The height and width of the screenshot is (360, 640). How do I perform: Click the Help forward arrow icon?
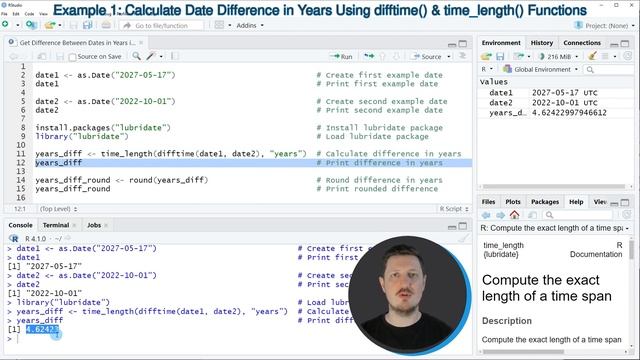(500, 215)
